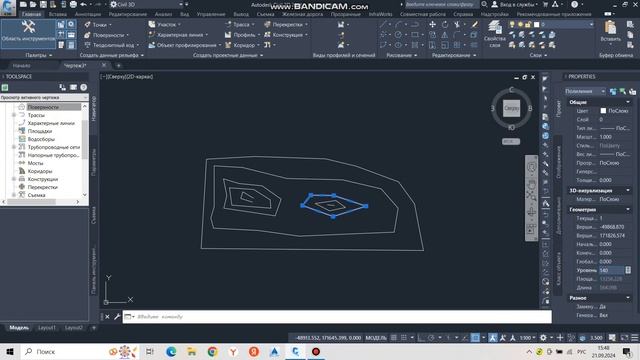Toggle polar tracking in status bar

pyautogui.click(x=431, y=338)
